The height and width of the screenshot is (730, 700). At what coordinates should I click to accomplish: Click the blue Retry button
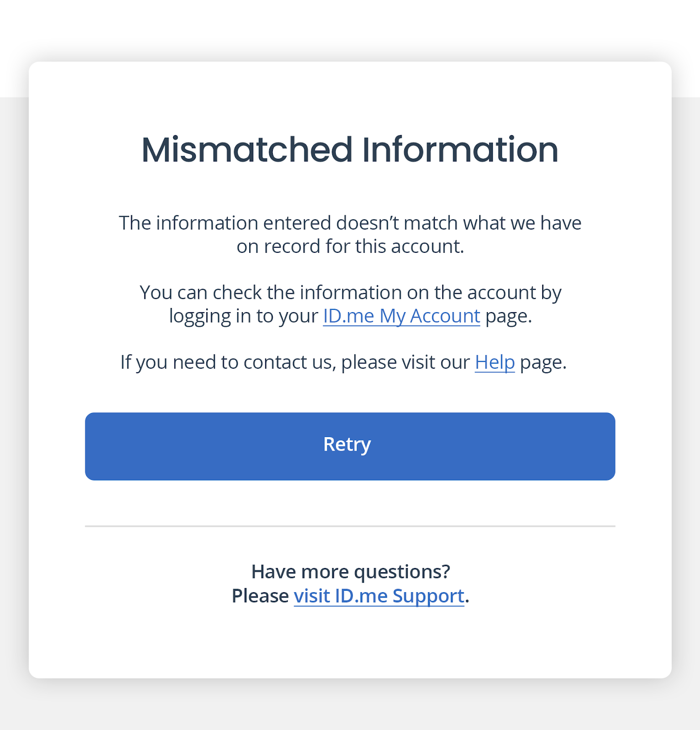350,446
